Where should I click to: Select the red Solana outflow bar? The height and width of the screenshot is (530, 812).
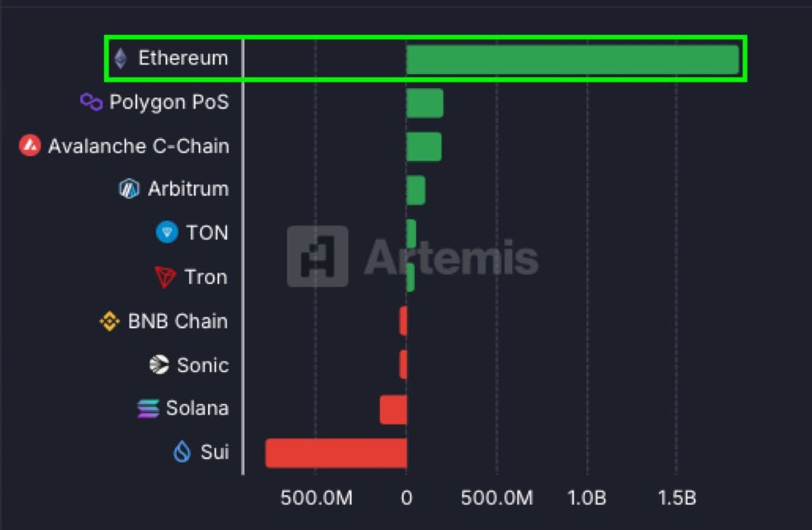pos(394,409)
